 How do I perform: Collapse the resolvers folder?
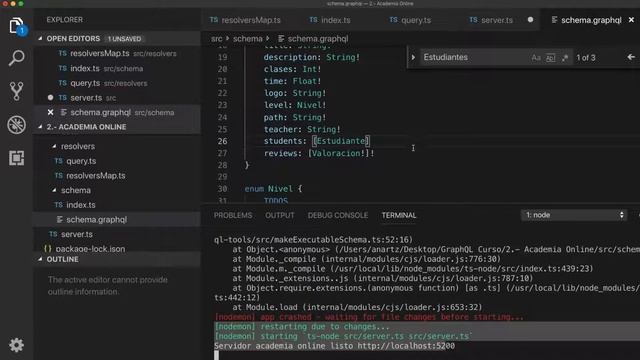point(54,146)
